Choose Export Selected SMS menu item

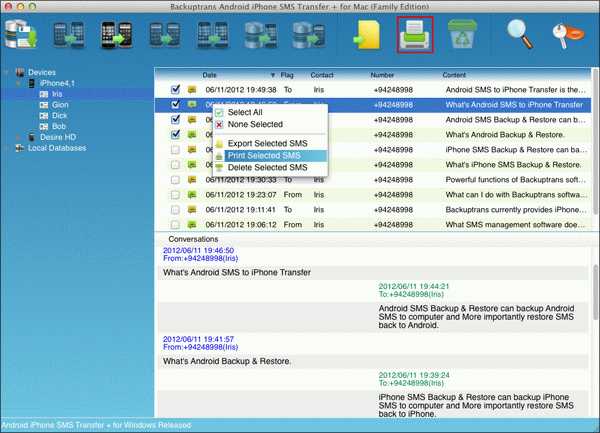270,143
